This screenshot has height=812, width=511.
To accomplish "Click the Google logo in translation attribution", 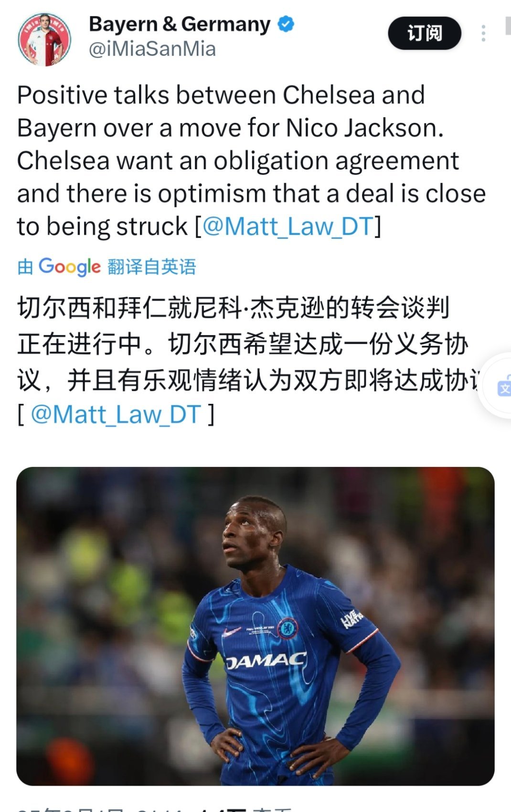I will tap(70, 267).
